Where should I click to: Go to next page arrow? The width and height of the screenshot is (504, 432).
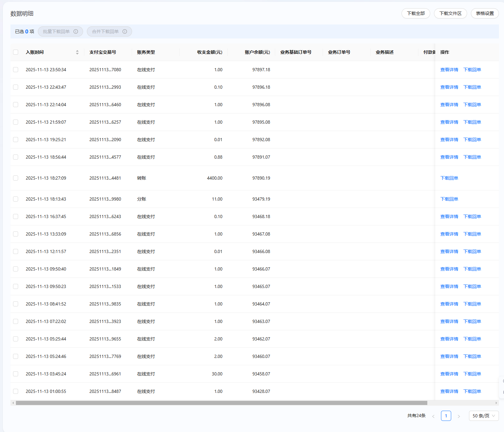coord(458,416)
